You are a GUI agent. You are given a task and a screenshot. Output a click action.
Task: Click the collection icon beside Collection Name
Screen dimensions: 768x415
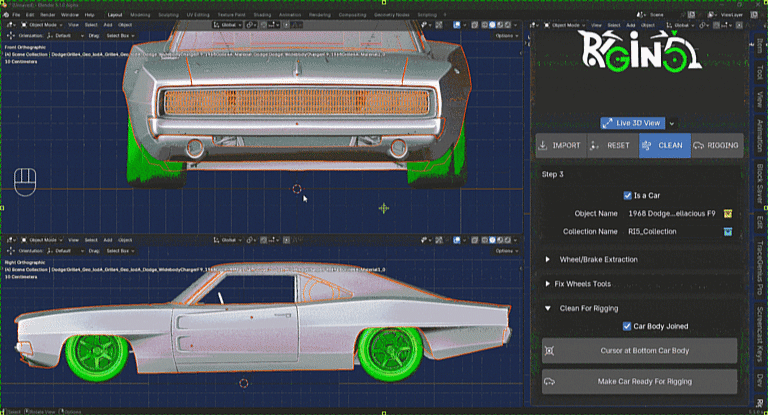click(728, 231)
